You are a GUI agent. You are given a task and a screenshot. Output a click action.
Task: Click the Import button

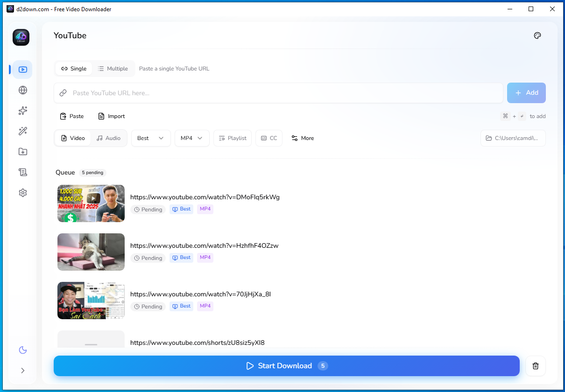pyautogui.click(x=112, y=116)
